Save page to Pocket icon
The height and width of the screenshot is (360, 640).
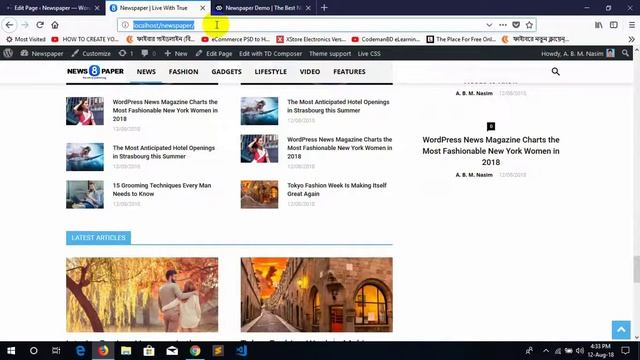[x=516, y=25]
